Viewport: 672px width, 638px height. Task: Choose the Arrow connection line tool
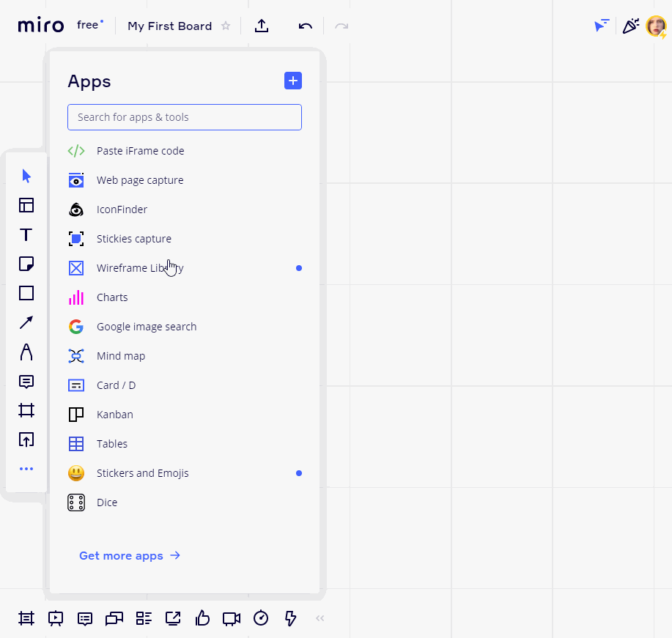coord(26,322)
